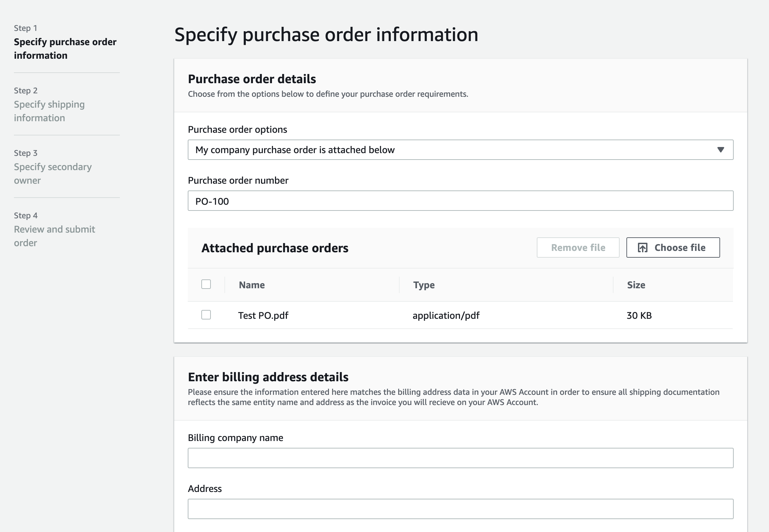The height and width of the screenshot is (532, 769).
Task: Open Step 4 Review and submit order
Action: (x=54, y=236)
